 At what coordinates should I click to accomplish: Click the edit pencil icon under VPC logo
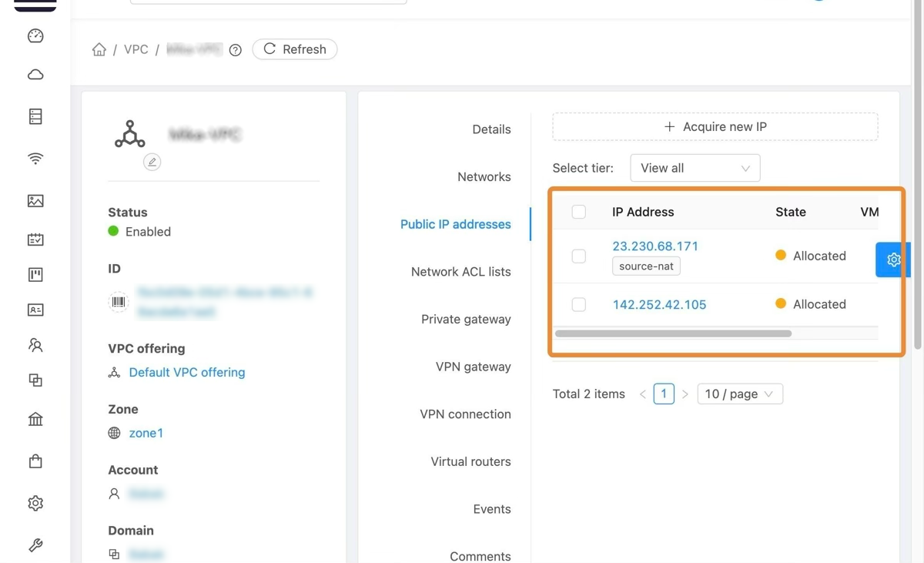(x=152, y=162)
